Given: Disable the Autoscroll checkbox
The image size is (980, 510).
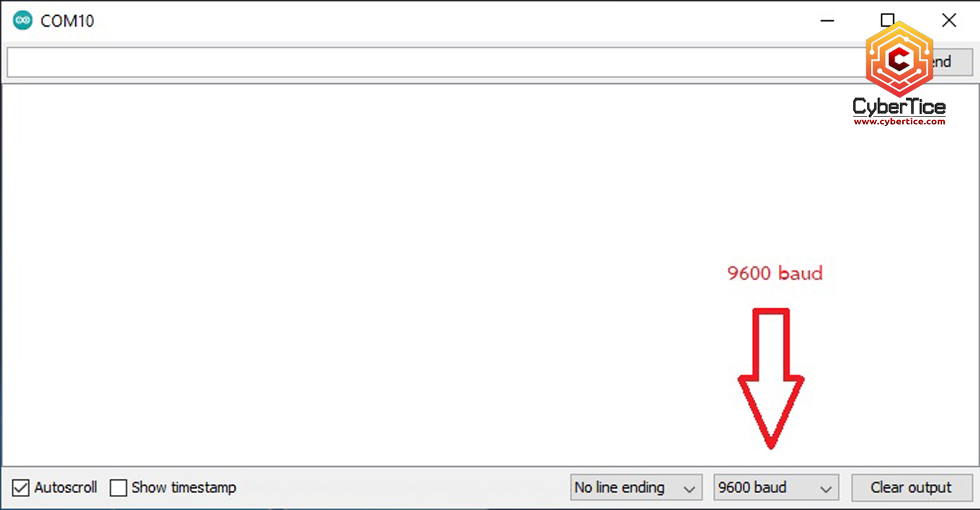Looking at the screenshot, I should (21, 488).
